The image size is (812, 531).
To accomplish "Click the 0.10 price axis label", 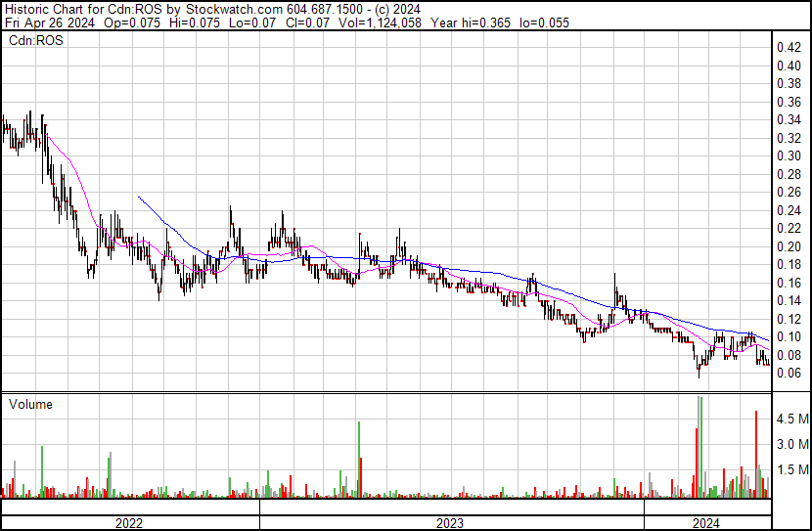I will [789, 337].
